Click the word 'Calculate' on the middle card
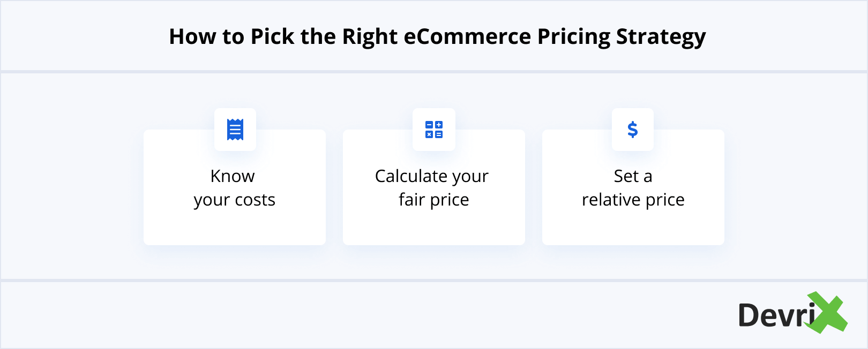The height and width of the screenshot is (349, 868). (410, 176)
